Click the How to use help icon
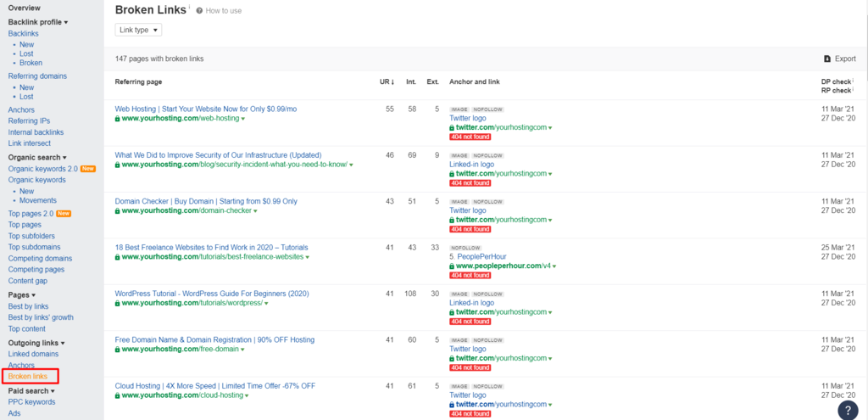The height and width of the screenshot is (420, 868). (x=199, y=10)
